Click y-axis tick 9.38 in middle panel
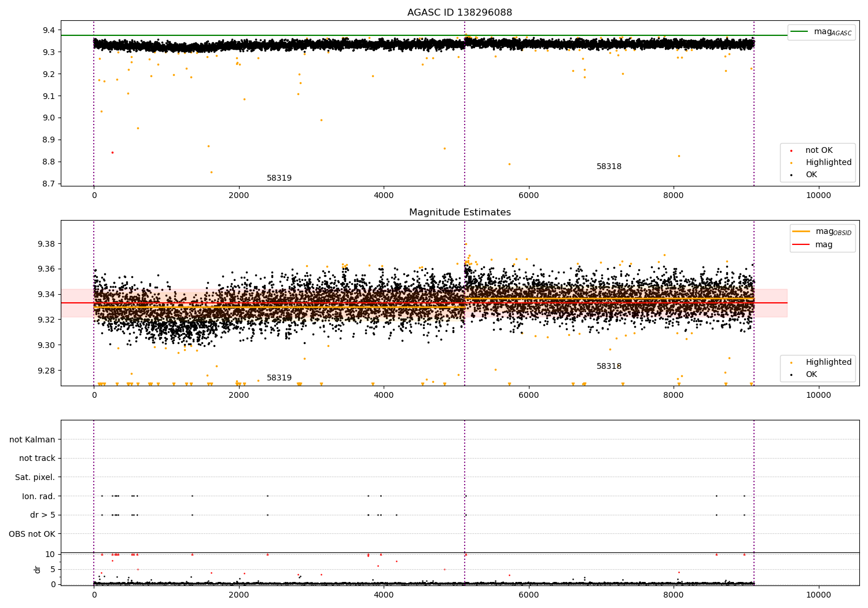Screen dimensions: 868x608 pos(47,244)
